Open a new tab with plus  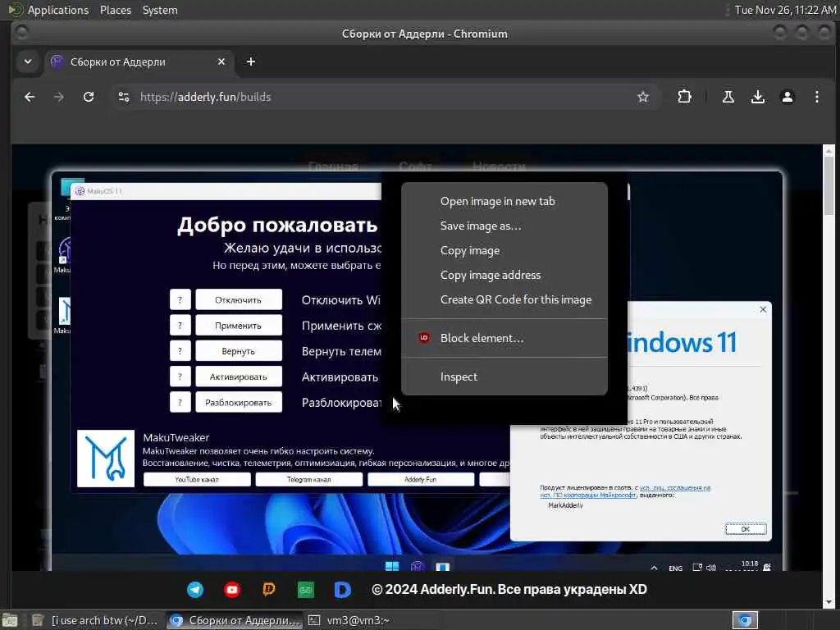(x=251, y=62)
